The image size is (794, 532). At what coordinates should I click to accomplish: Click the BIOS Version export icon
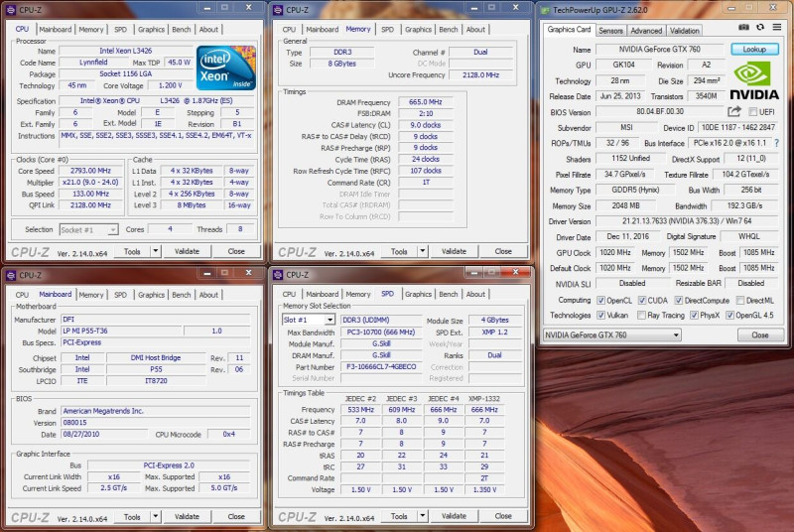734,111
